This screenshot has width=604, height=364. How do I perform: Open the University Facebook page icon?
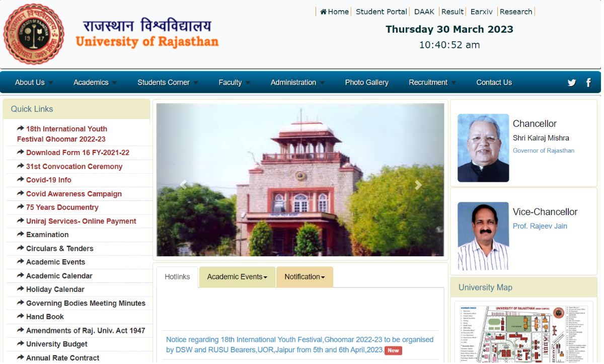(588, 83)
